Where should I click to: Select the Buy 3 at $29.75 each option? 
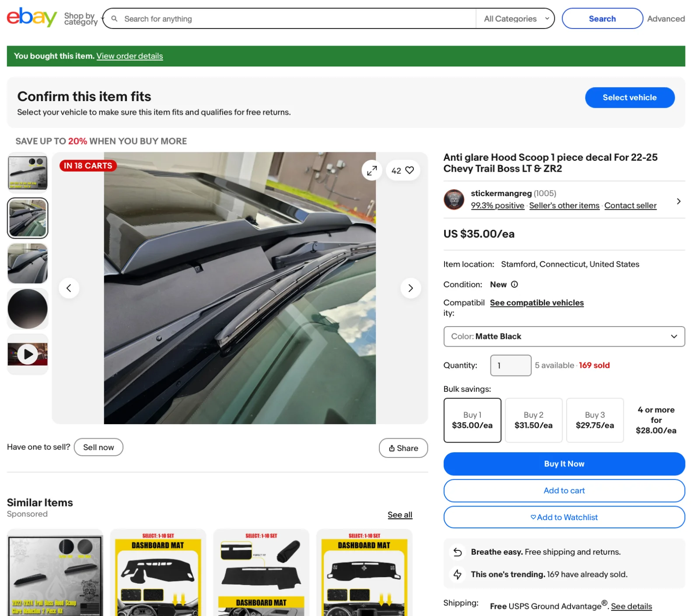pos(595,420)
